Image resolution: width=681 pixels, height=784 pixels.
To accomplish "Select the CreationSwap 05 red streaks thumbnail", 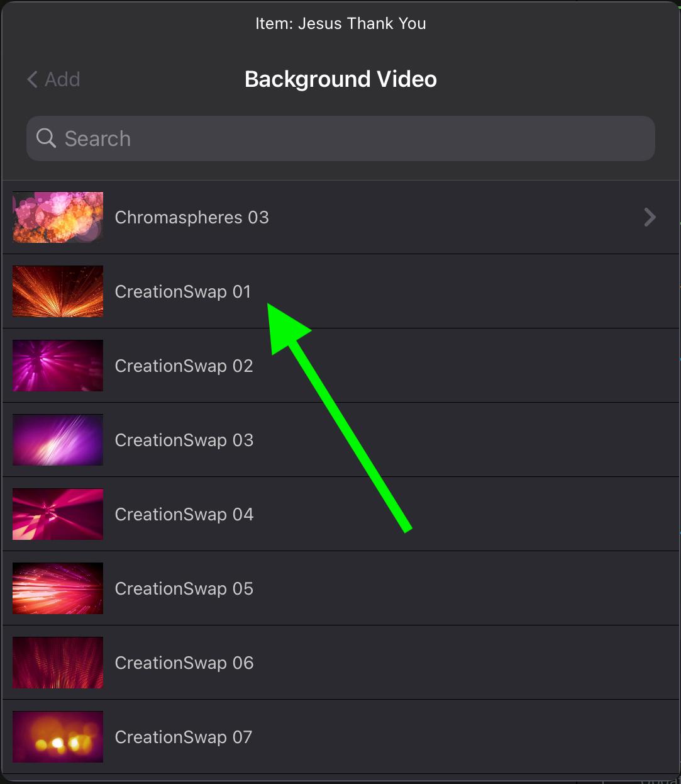I will 58,588.
